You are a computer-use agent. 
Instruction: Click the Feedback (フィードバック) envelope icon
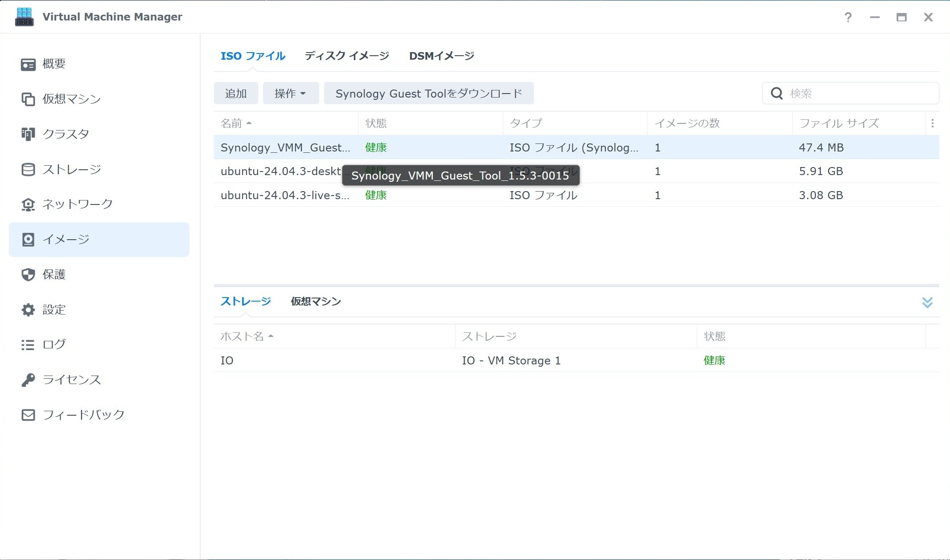(x=28, y=415)
